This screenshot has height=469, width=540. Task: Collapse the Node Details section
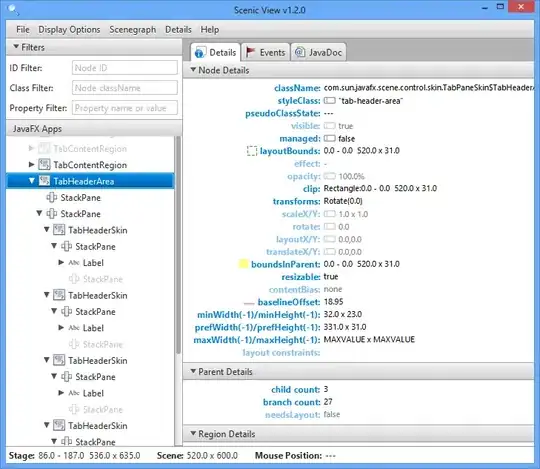click(193, 70)
